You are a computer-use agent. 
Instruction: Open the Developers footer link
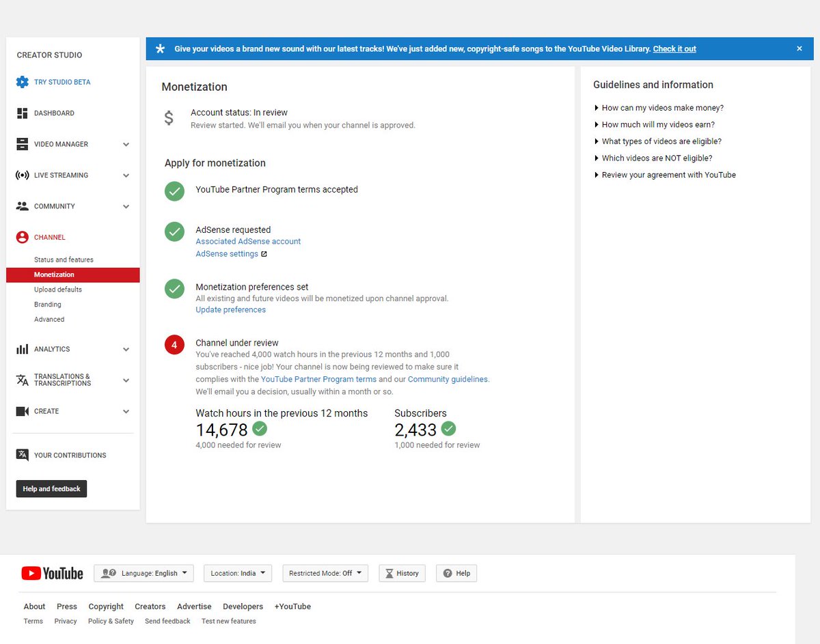tap(243, 606)
